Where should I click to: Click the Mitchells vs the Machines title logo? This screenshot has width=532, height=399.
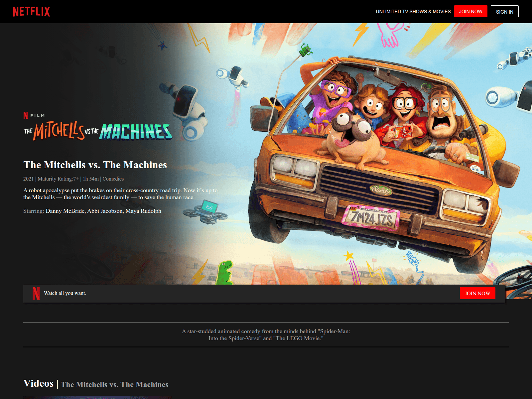tap(98, 131)
